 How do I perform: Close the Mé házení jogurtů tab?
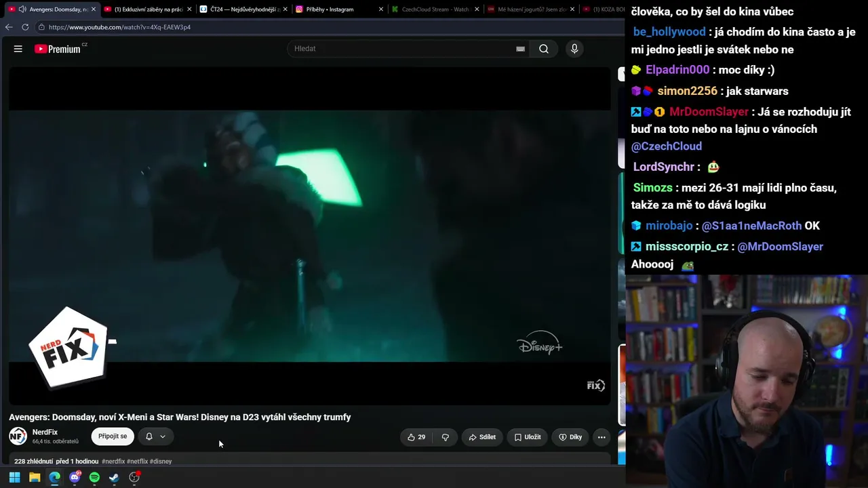click(x=573, y=9)
